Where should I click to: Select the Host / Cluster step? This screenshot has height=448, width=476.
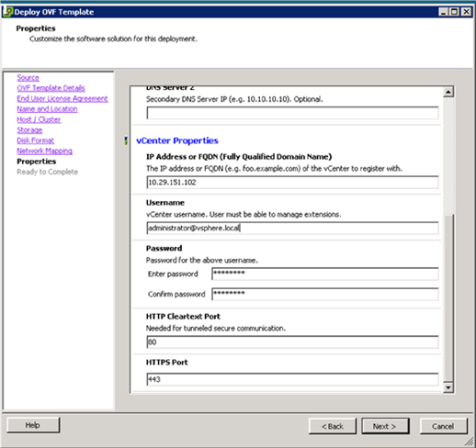pyautogui.click(x=39, y=119)
